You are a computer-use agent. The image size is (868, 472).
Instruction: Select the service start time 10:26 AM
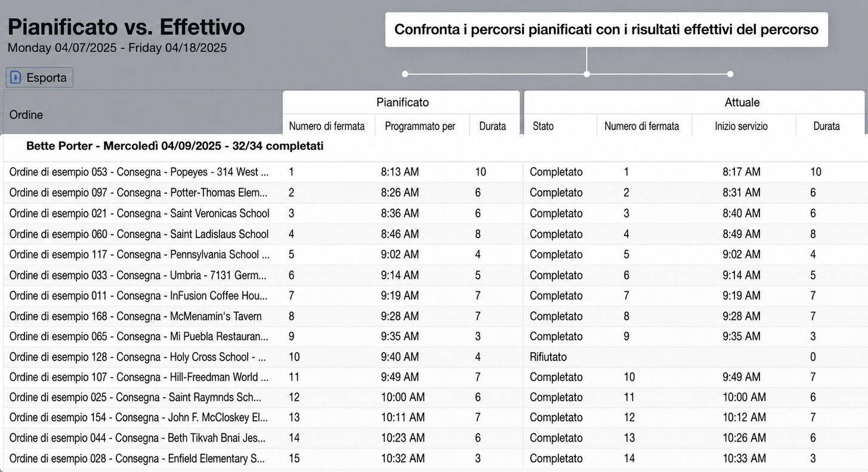tap(745, 437)
